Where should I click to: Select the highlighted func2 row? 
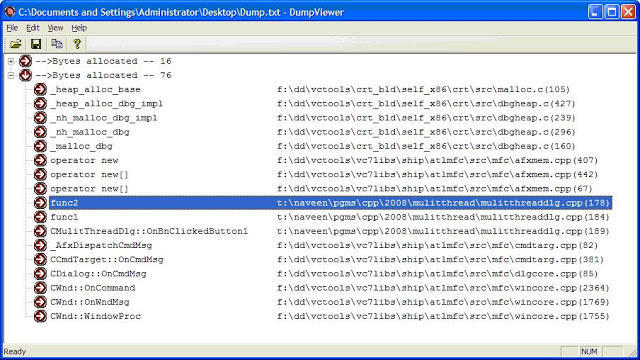pyautogui.click(x=330, y=203)
